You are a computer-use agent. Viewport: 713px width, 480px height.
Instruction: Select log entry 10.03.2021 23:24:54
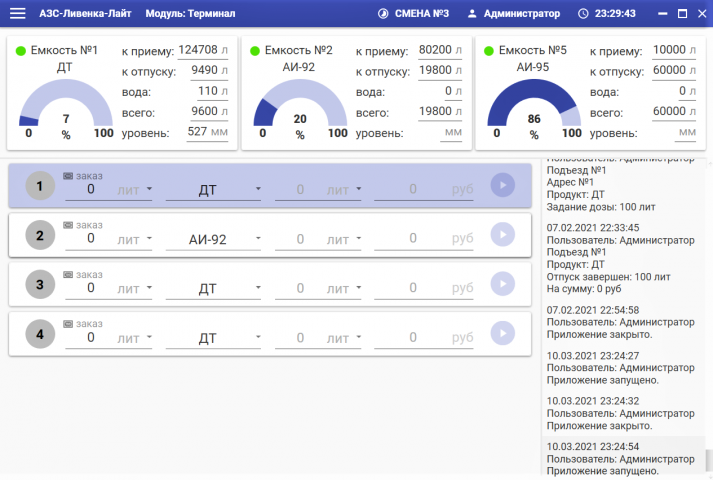pyautogui.click(x=624, y=458)
